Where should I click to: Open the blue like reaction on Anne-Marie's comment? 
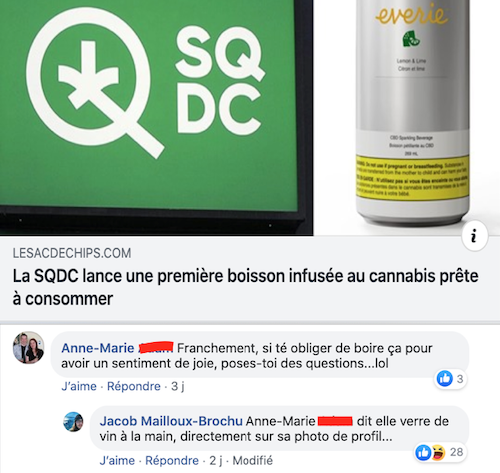tap(444, 379)
